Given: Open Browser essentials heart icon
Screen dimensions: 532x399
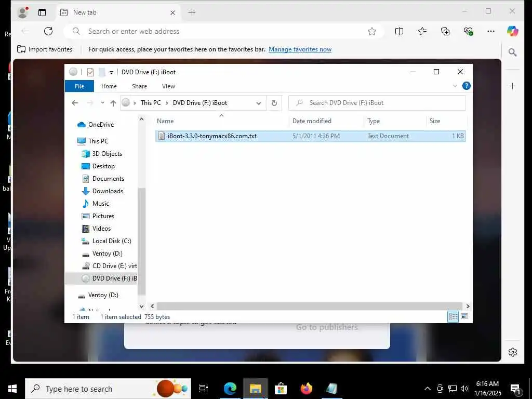Looking at the screenshot, I should point(468,31).
